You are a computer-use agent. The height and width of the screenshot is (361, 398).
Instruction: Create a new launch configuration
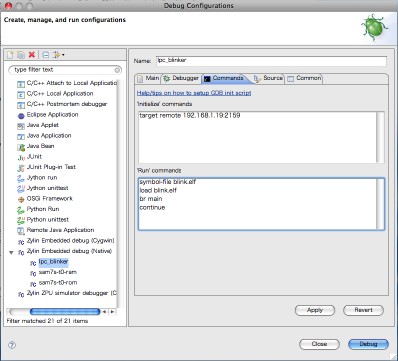pyautogui.click(x=10, y=55)
